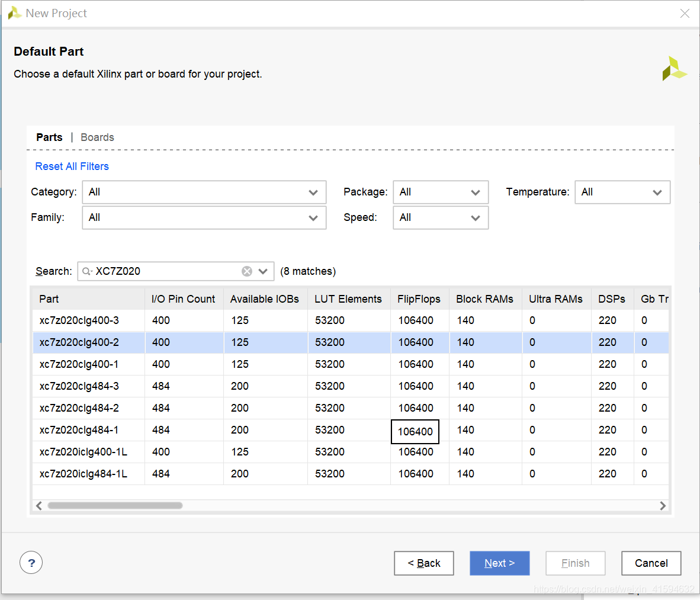Open the help question mark button

pyautogui.click(x=31, y=563)
